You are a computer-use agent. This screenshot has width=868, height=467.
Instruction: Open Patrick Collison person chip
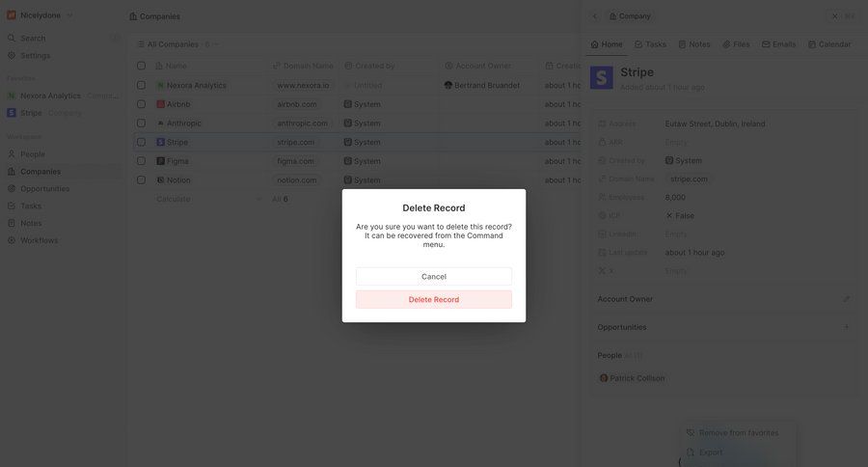632,378
